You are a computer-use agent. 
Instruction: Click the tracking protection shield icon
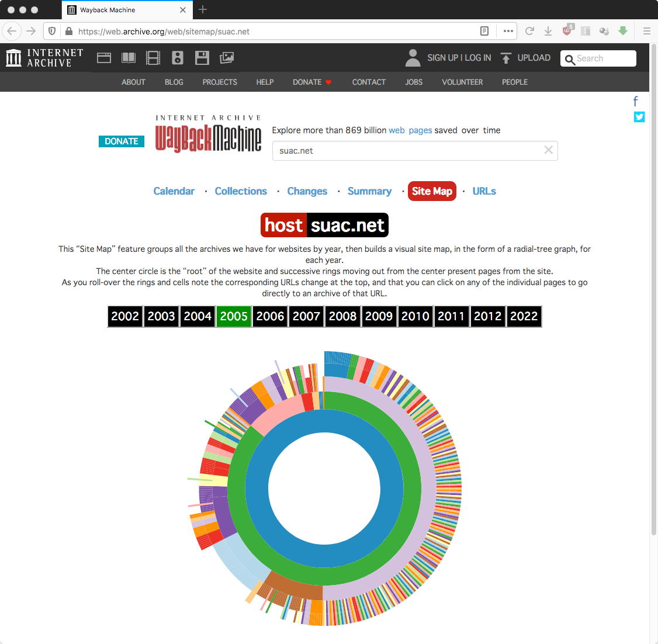click(x=52, y=31)
